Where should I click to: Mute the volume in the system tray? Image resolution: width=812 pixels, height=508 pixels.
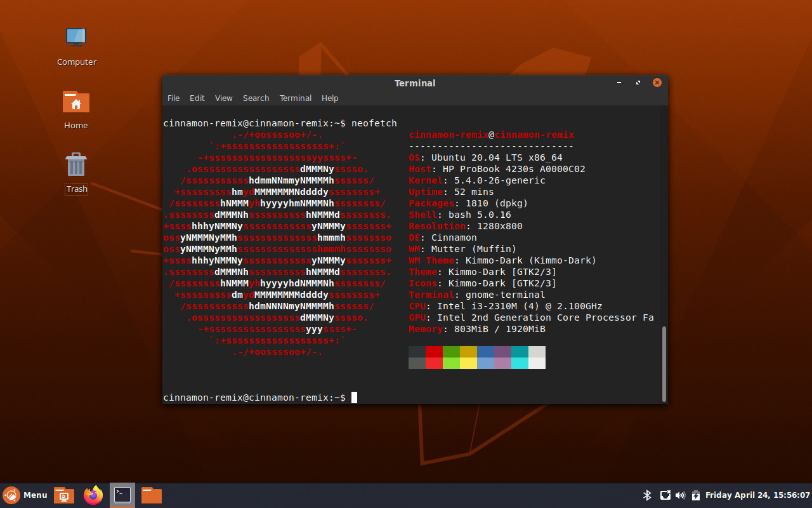click(x=680, y=495)
